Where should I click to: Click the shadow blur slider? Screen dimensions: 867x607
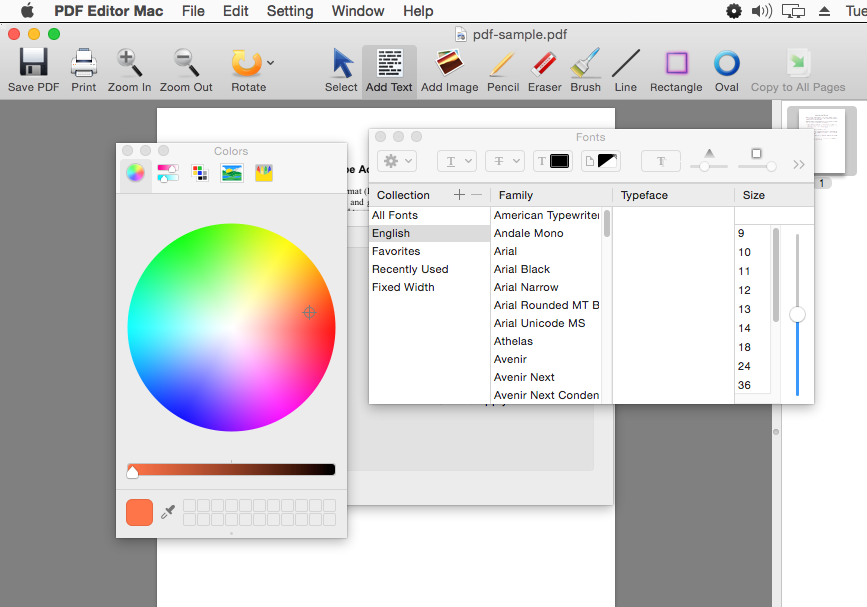tap(757, 166)
